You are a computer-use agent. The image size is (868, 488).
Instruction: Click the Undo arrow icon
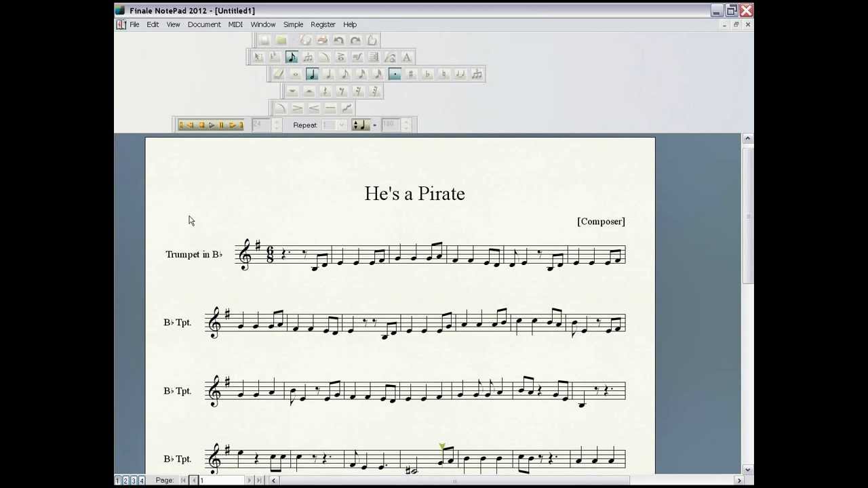point(338,40)
